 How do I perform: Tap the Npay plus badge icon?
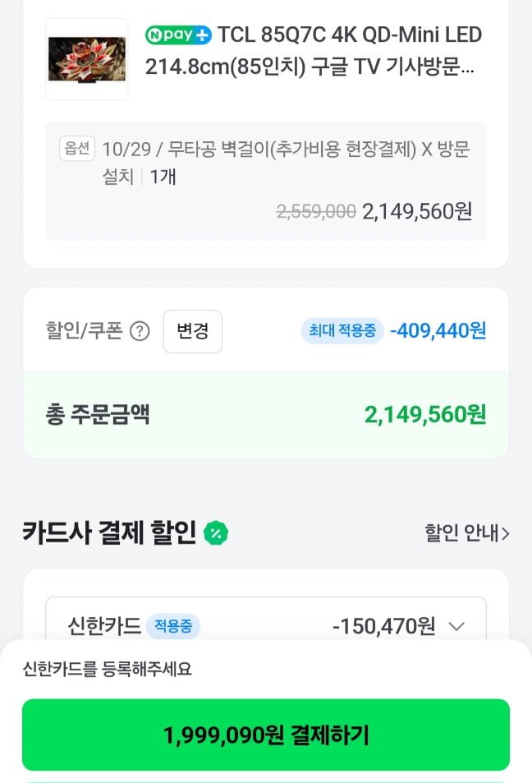coord(178,35)
